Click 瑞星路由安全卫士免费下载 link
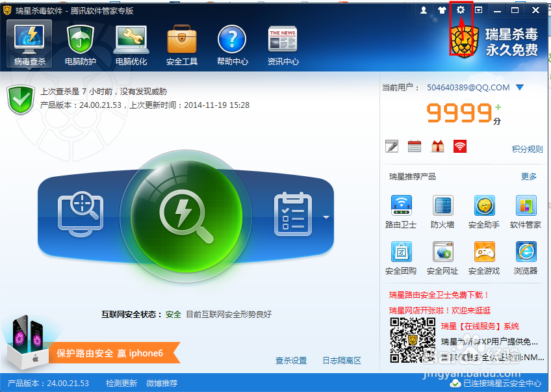Screen dimensions: 551x392 tap(439, 294)
